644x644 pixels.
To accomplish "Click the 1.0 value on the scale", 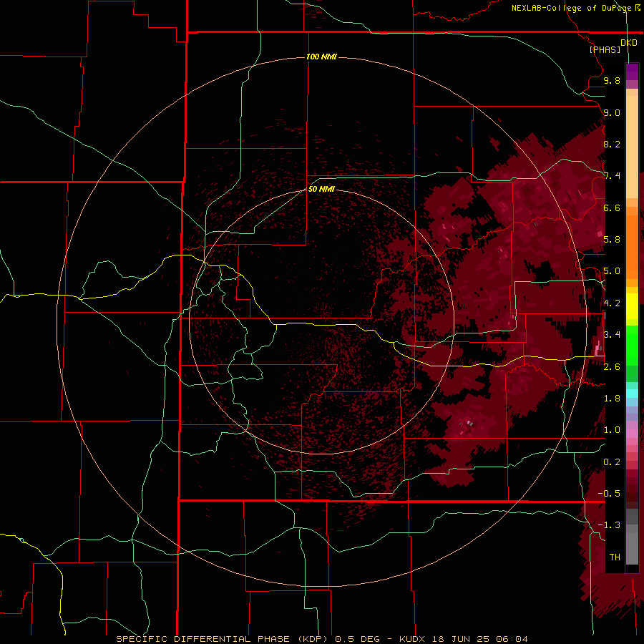I will coord(612,430).
